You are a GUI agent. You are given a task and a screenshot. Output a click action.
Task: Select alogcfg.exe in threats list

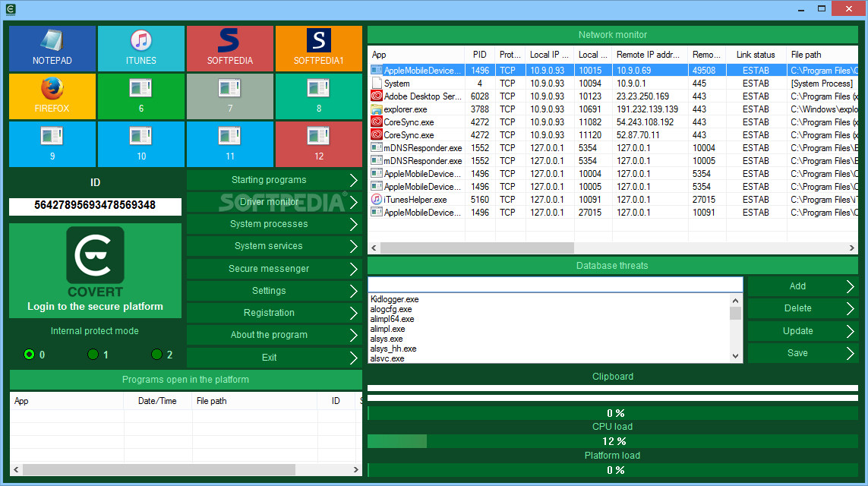click(x=391, y=309)
